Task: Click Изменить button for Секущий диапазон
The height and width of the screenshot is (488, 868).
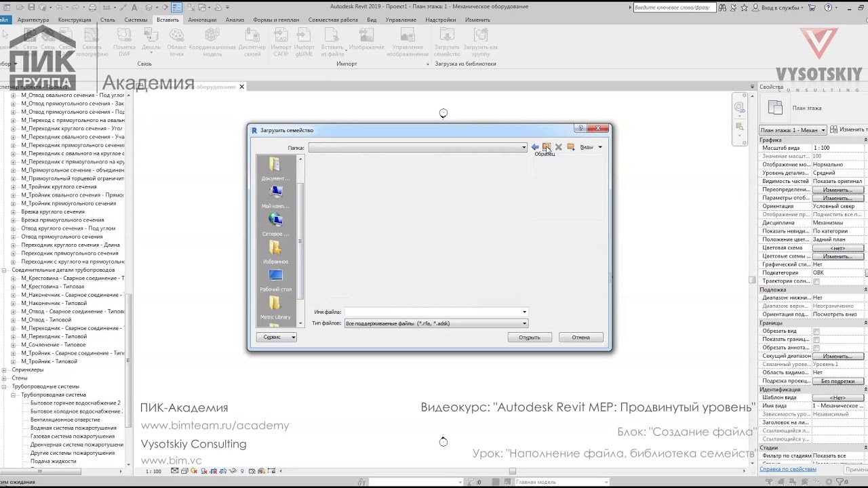Action: click(837, 357)
